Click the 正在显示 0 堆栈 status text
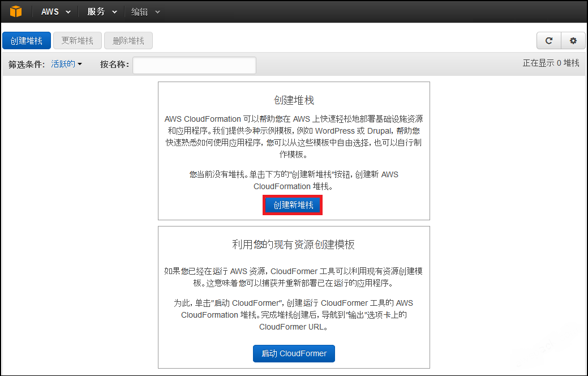This screenshot has height=376, width=588. pyautogui.click(x=551, y=63)
